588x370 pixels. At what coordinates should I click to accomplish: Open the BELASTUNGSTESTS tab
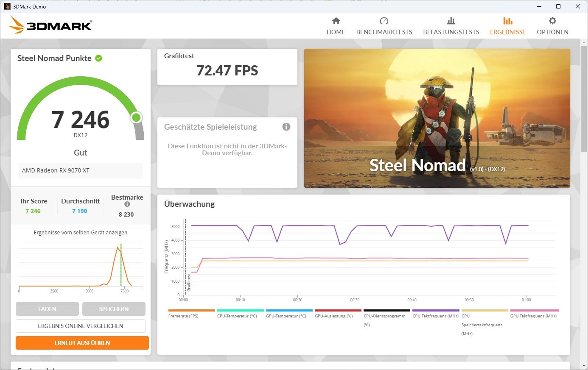[x=451, y=26]
